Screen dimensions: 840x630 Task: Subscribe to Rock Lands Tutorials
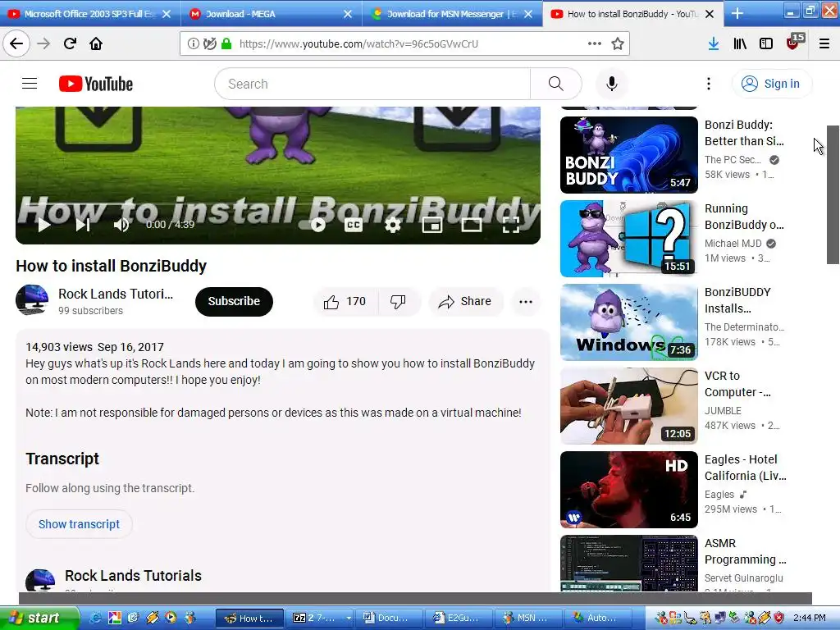coord(234,301)
